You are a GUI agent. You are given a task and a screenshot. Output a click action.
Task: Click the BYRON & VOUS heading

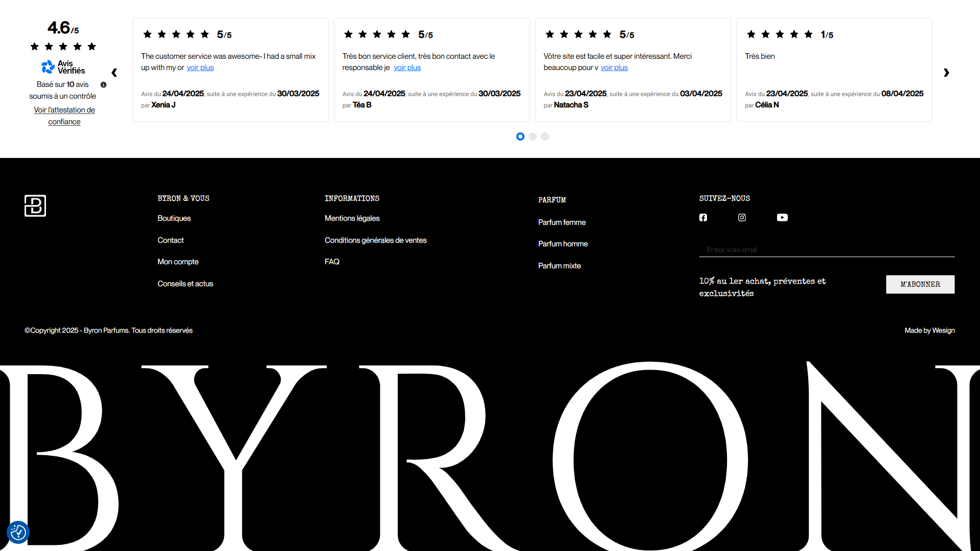pyautogui.click(x=184, y=198)
